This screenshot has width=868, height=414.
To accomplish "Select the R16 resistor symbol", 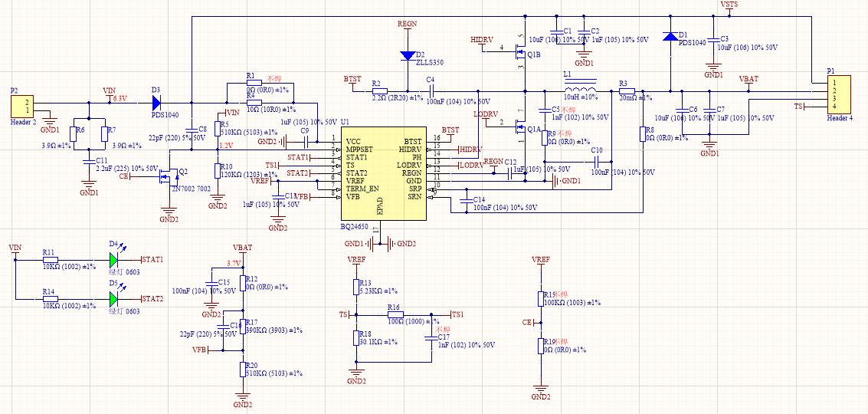I will pos(395,314).
